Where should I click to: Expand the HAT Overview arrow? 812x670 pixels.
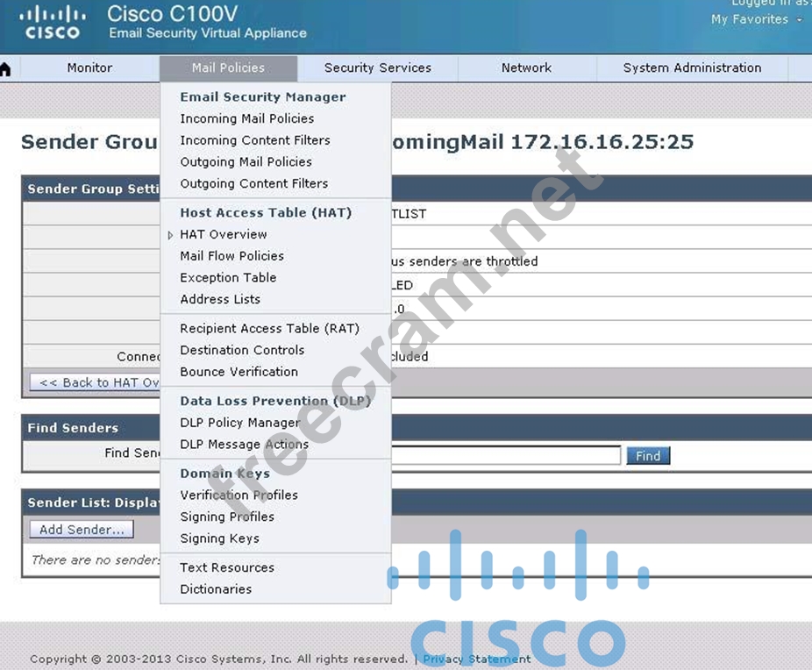coord(171,235)
